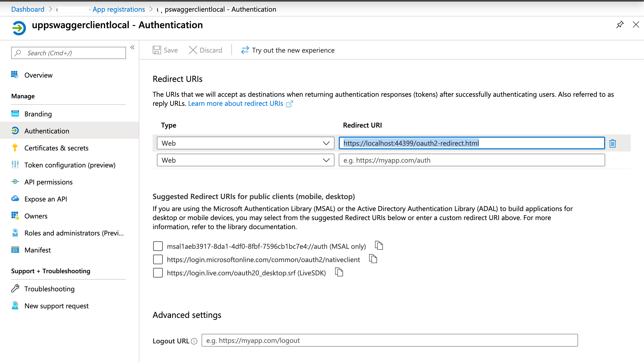The height and width of the screenshot is (362, 644).
Task: Open the Dashboard from breadcrumb
Action: coord(28,9)
